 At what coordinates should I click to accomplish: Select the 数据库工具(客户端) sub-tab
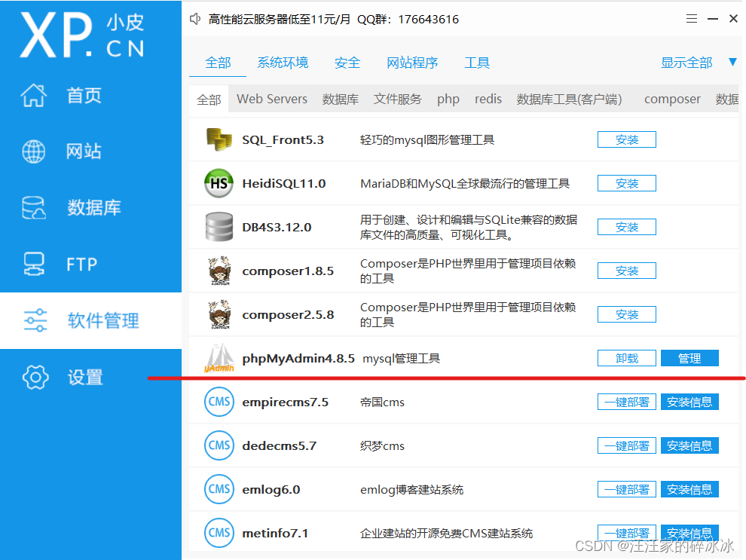[570, 99]
